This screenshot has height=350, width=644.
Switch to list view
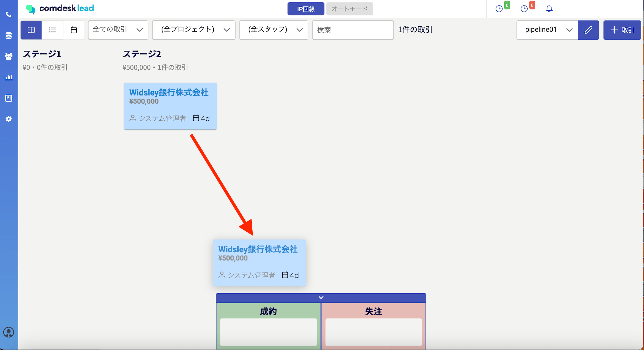(53, 30)
